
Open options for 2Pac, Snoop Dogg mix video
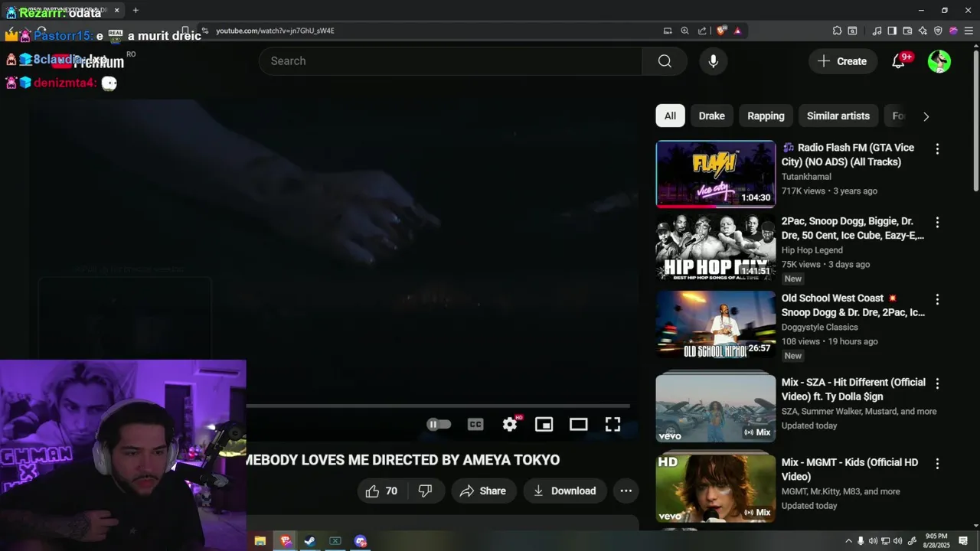click(x=937, y=223)
